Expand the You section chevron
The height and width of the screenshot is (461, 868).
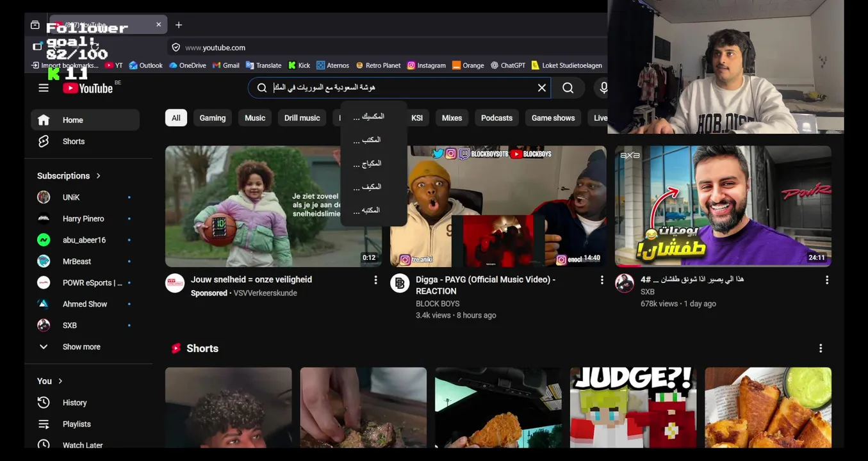60,381
